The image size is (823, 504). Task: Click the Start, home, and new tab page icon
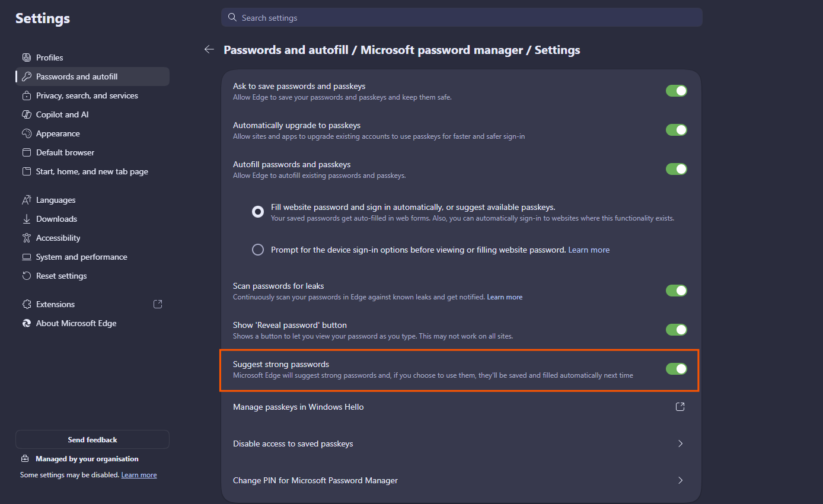26,171
